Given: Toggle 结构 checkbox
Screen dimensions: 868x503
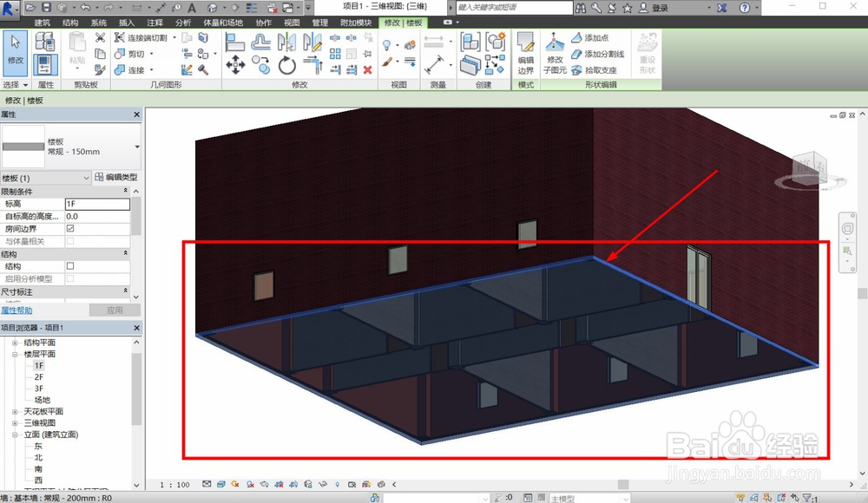Looking at the screenshot, I should (x=70, y=266).
